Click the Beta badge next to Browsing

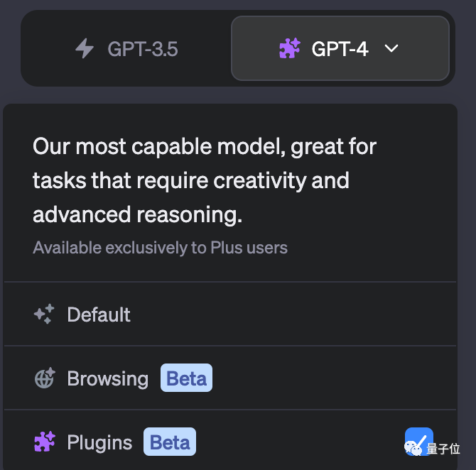coord(186,378)
